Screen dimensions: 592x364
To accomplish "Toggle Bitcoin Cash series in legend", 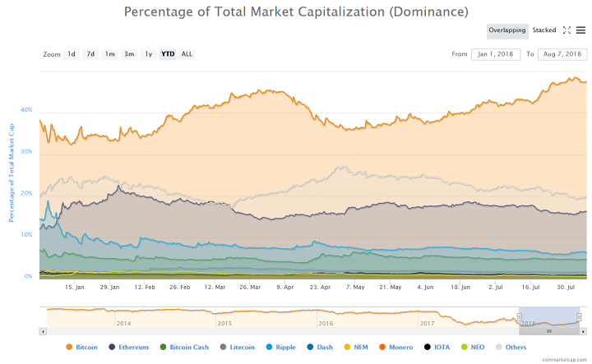I will point(184,347).
